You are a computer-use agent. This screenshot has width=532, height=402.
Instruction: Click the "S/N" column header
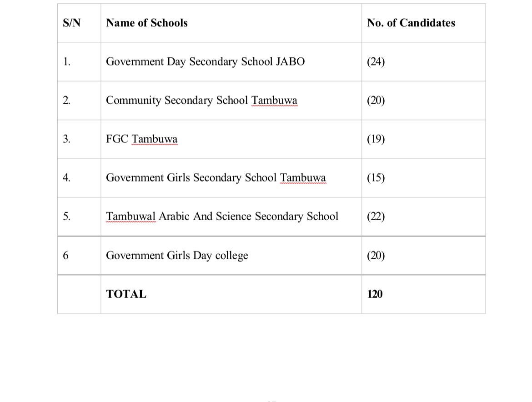(x=71, y=23)
